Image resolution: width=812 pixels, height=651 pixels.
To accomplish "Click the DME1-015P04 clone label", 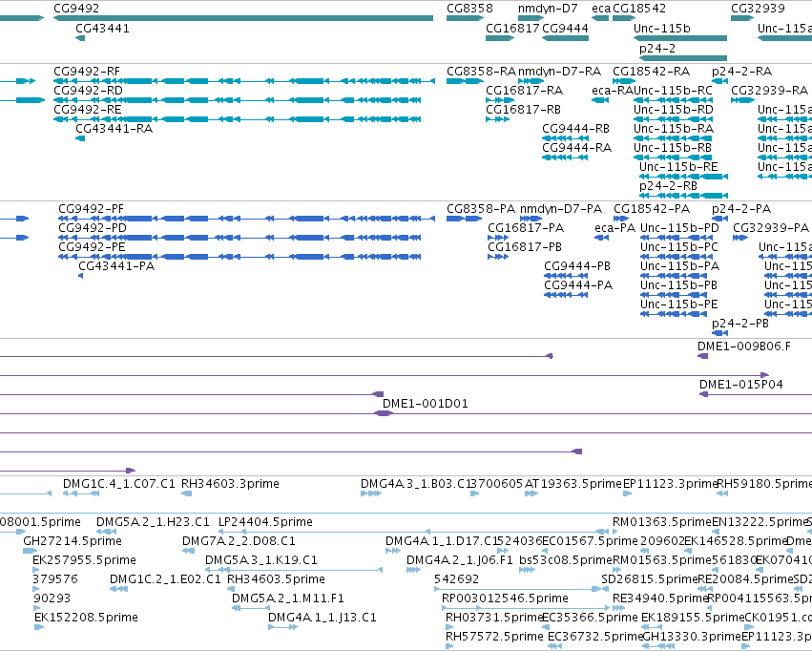I will [x=741, y=385].
